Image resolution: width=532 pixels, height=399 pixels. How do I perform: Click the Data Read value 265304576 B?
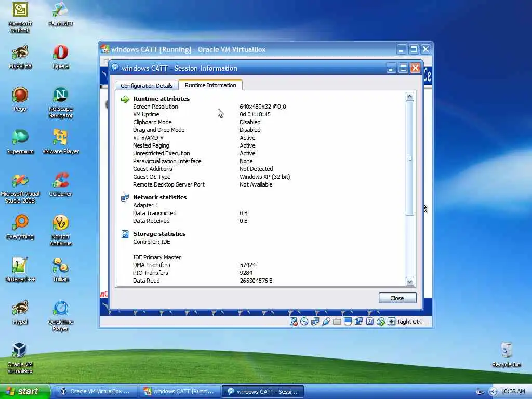[x=256, y=281]
